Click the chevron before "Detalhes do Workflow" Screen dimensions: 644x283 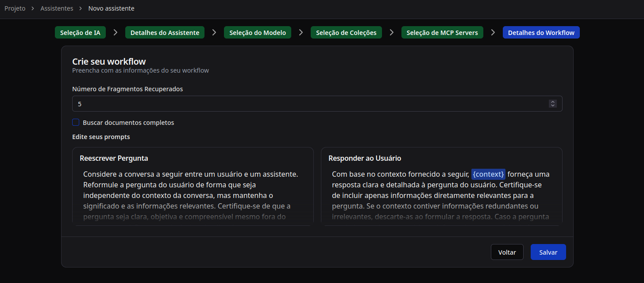pos(493,32)
